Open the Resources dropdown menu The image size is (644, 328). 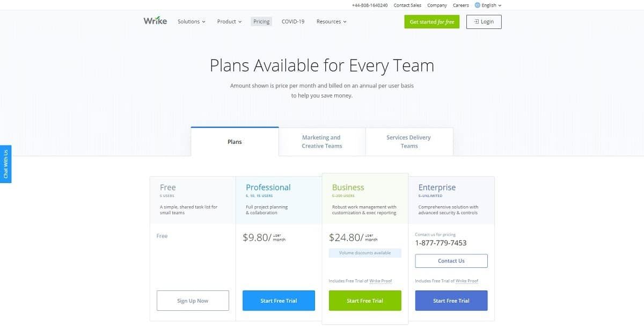(331, 21)
